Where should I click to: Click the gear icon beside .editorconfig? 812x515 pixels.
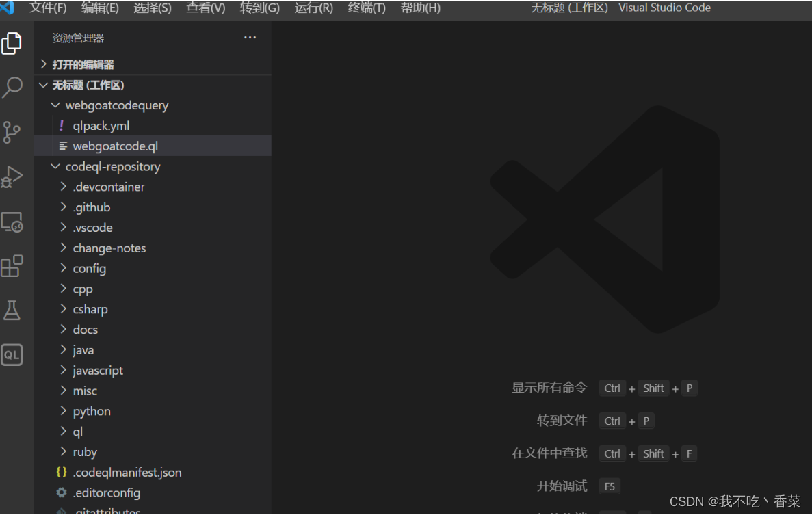pyautogui.click(x=62, y=492)
